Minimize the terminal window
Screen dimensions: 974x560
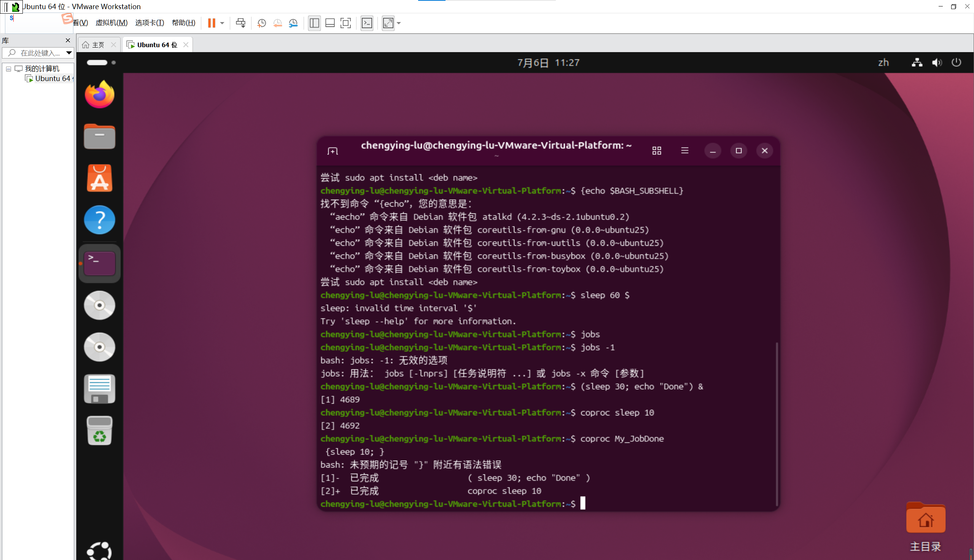click(713, 151)
